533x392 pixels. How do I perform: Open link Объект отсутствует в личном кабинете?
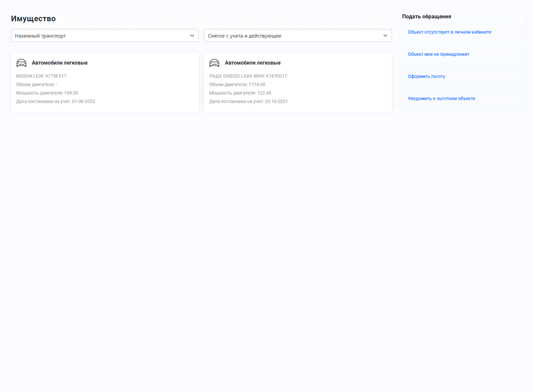(x=449, y=32)
